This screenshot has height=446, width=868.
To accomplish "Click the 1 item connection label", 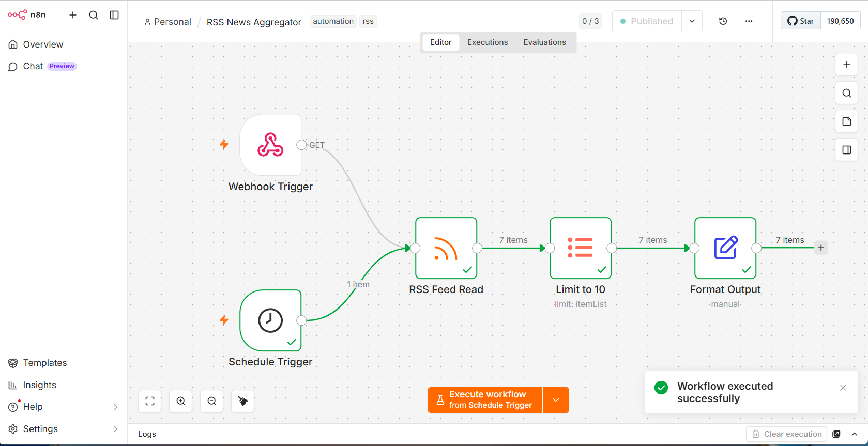I will pos(358,284).
